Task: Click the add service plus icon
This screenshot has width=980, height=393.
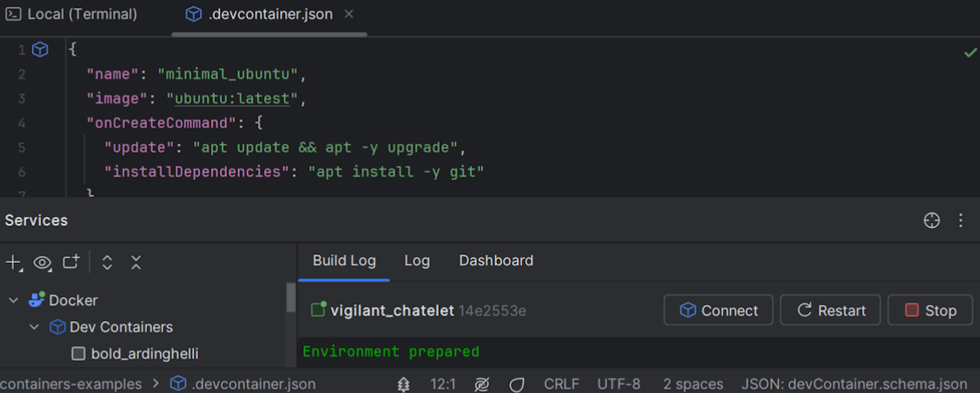Action: pyautogui.click(x=13, y=263)
